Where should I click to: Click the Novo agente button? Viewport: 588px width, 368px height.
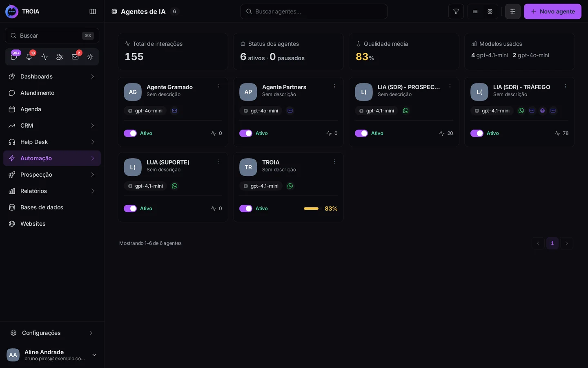(x=552, y=11)
